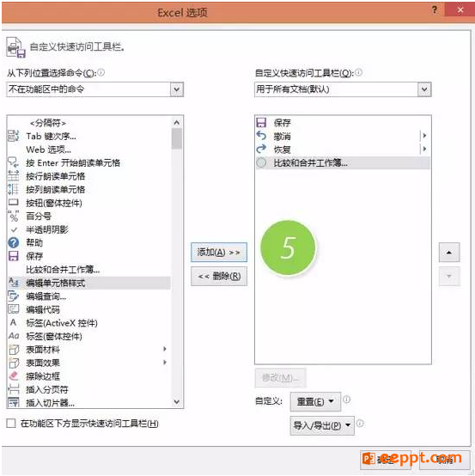Click the blue Help question mark icon

pyautogui.click(x=13, y=242)
